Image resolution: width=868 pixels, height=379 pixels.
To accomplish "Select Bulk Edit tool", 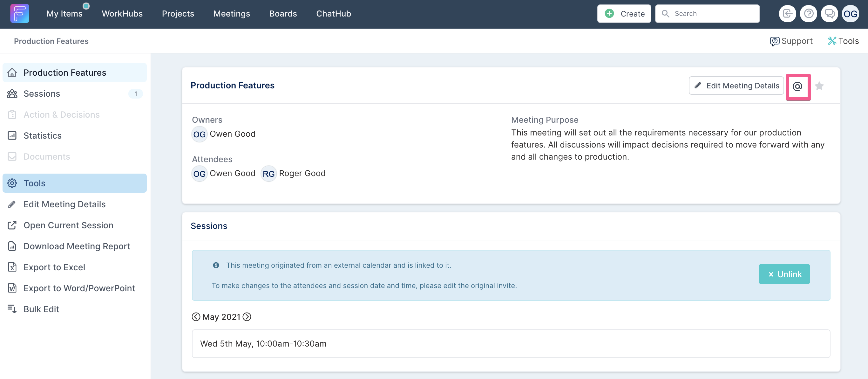I will coord(74,309).
